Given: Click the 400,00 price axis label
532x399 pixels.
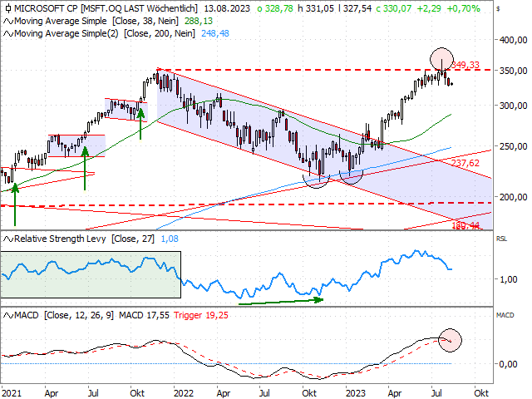Looking at the screenshot, I should click(x=513, y=40).
